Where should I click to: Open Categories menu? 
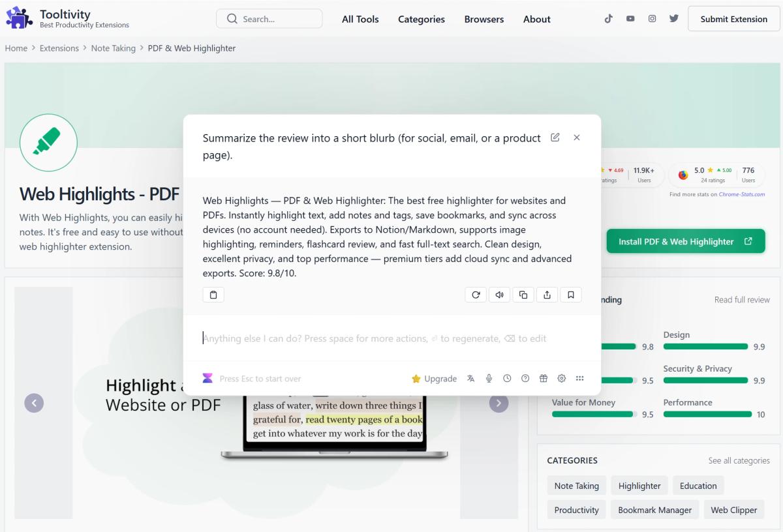tap(422, 19)
